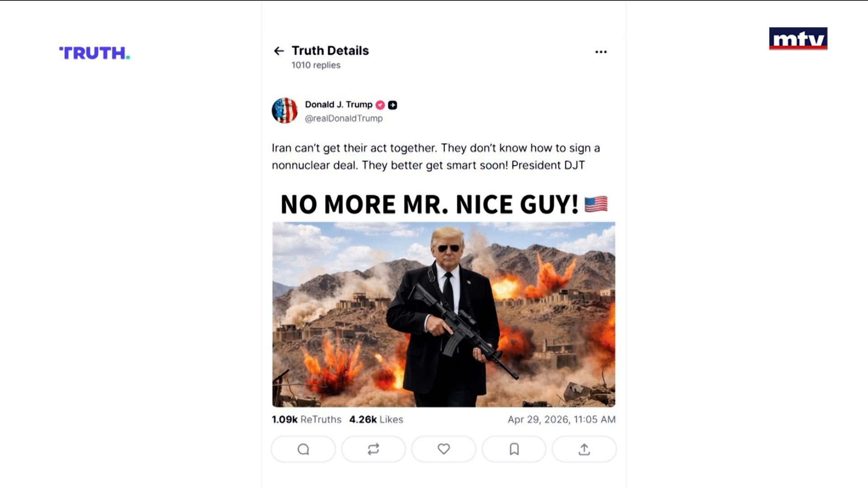Click the Truth Details header title
This screenshot has height=488, width=868.
(330, 51)
